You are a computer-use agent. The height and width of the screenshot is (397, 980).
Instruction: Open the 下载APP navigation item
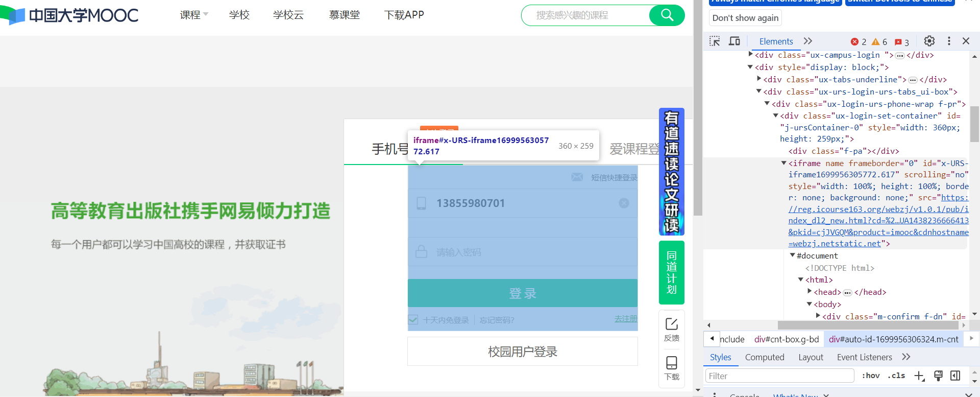(404, 15)
